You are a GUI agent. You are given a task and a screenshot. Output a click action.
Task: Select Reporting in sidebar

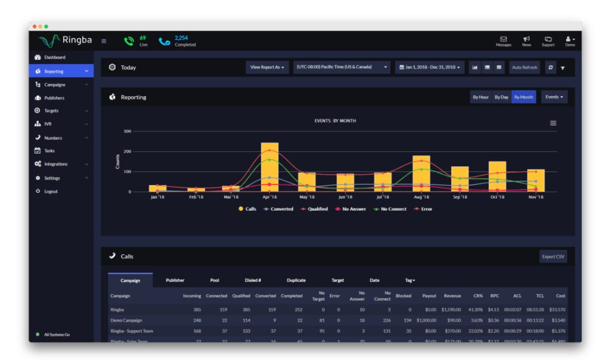(61, 72)
